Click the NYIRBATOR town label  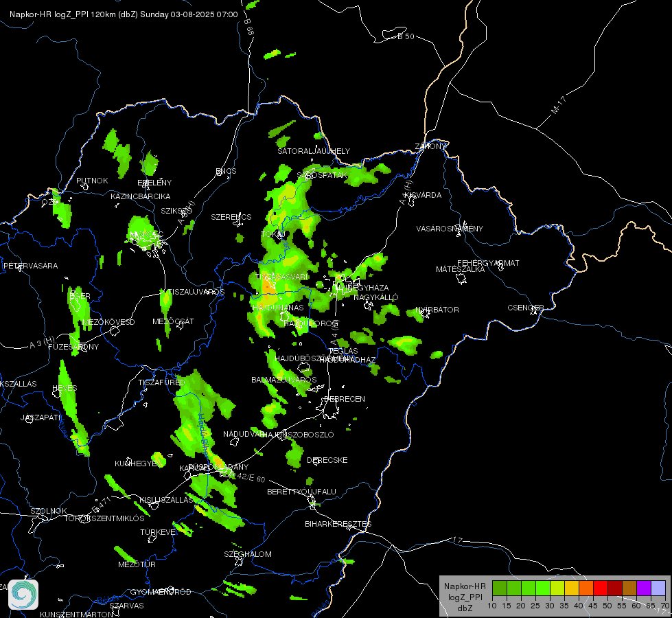point(437,310)
